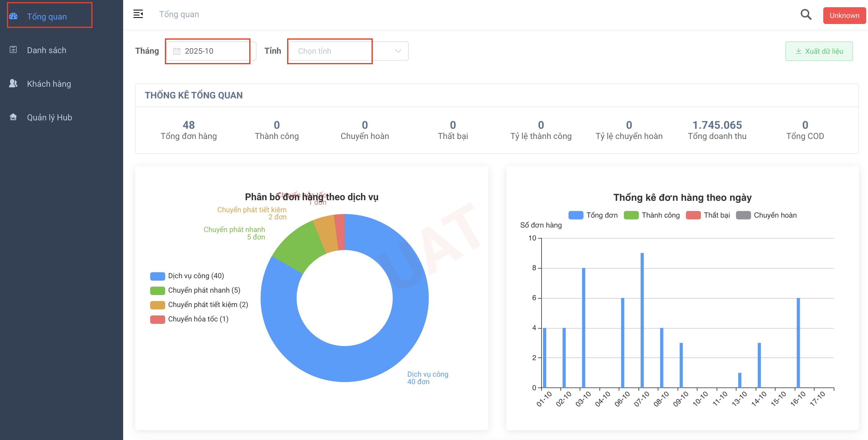Viewport: 868px width, 440px height.
Task: Click the Hub icon beside Quản lý Hub
Action: [13, 117]
